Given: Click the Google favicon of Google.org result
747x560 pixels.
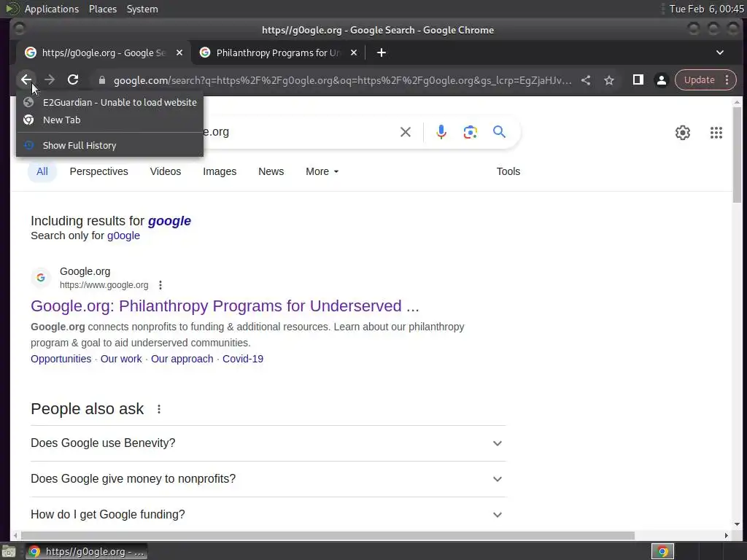Looking at the screenshot, I should click(41, 278).
